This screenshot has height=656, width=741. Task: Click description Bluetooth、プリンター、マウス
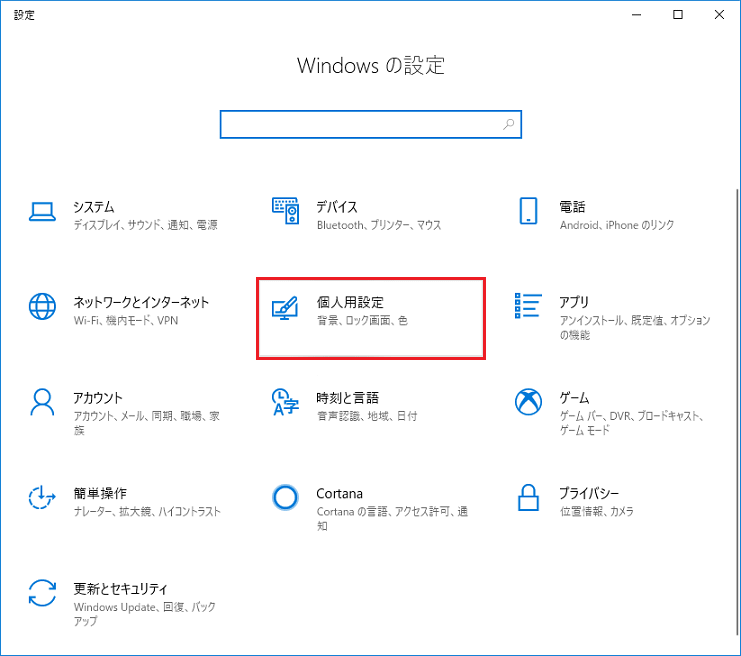(x=379, y=225)
